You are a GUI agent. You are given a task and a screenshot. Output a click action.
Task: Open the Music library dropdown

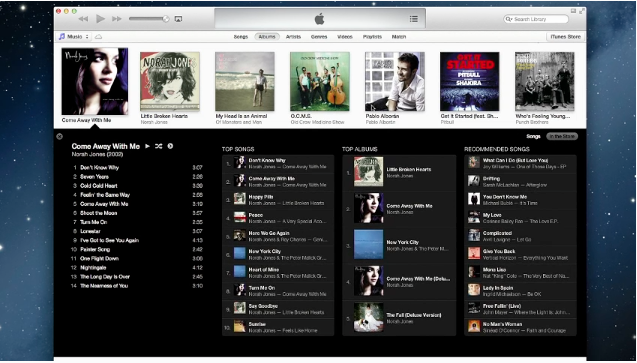point(74,37)
